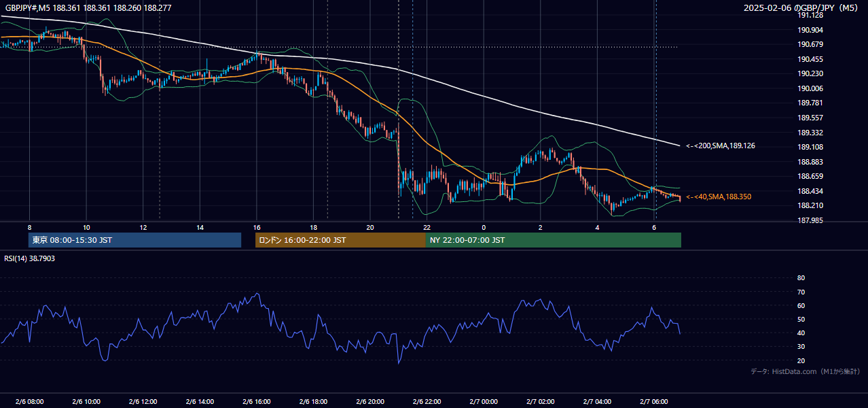Click price axis value 189.781
This screenshot has height=408, width=868.
pos(811,103)
